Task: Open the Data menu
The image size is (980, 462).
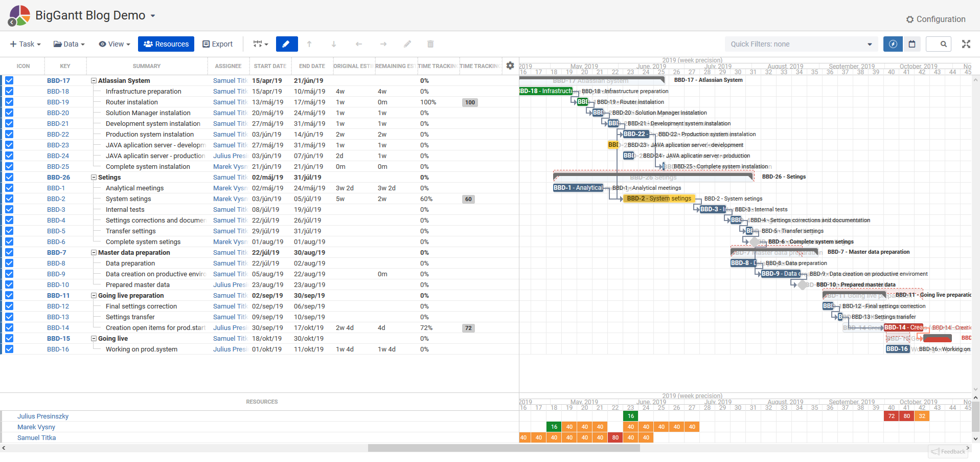Action: click(x=69, y=44)
